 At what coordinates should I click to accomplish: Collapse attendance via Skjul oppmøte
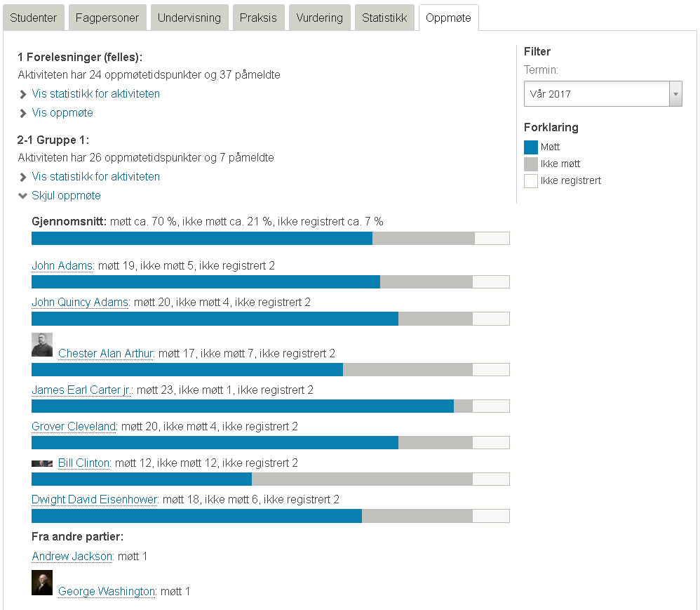(x=66, y=196)
